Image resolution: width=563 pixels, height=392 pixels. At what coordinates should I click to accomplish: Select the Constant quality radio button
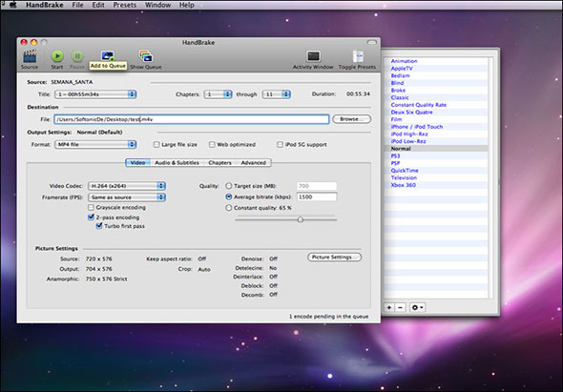[228, 208]
